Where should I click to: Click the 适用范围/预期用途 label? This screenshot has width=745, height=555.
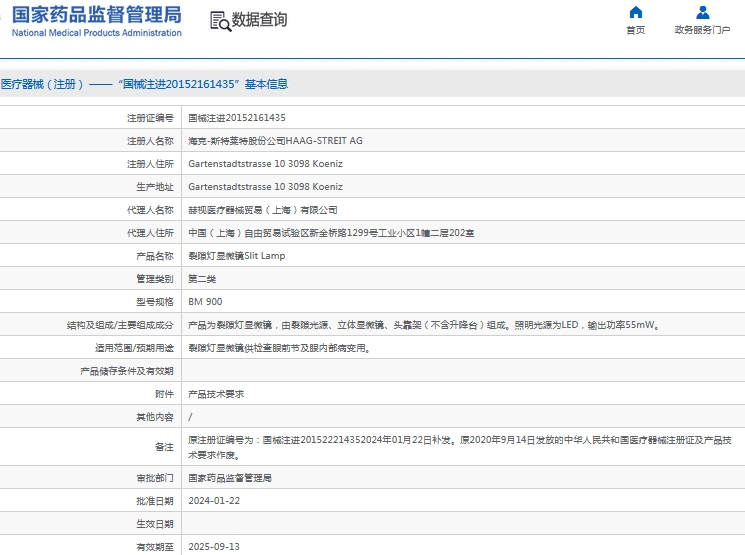[134, 348]
